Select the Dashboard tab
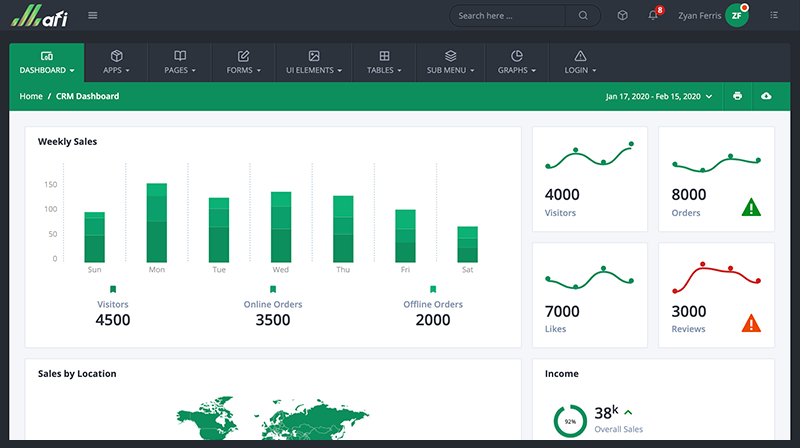The image size is (800, 448). pos(47,62)
